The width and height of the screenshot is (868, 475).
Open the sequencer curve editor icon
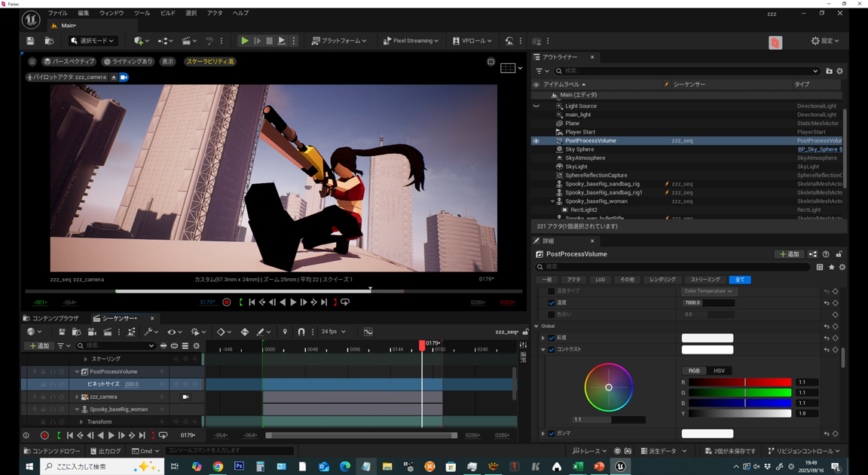tap(368, 332)
